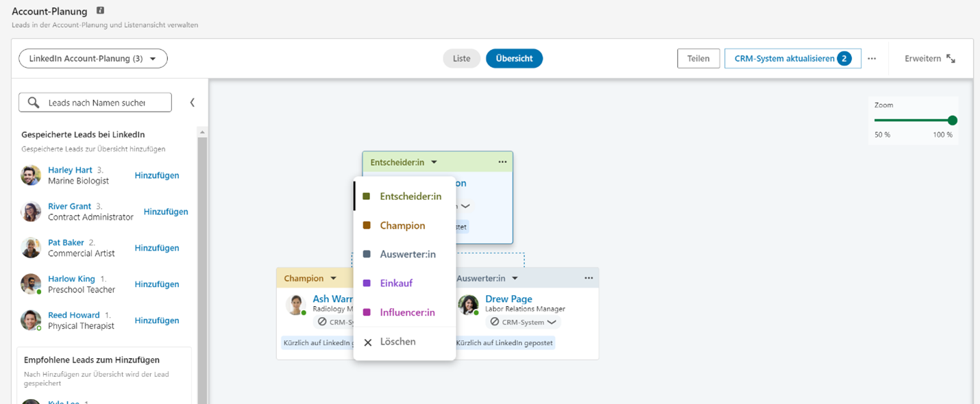This screenshot has height=404, width=980.
Task: Click the Teilen button
Action: point(698,59)
